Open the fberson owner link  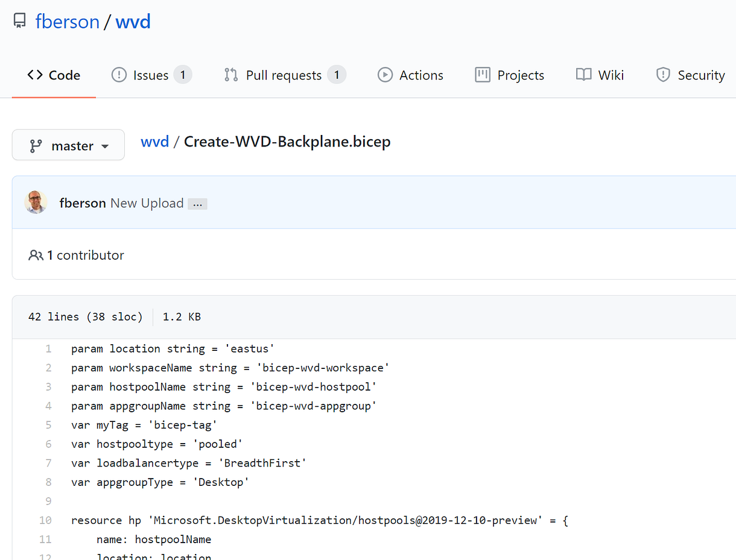(67, 22)
